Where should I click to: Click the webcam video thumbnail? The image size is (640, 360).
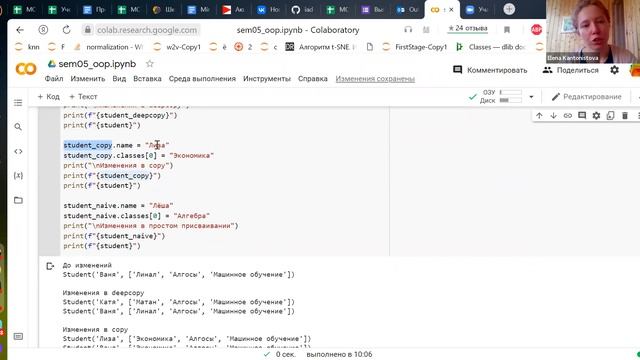pyautogui.click(x=593, y=31)
